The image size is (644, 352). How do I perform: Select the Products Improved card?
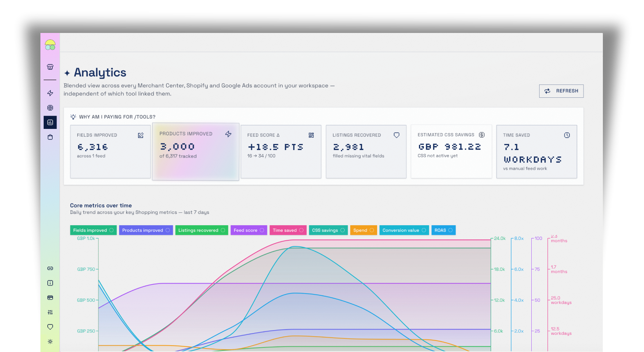pyautogui.click(x=196, y=152)
